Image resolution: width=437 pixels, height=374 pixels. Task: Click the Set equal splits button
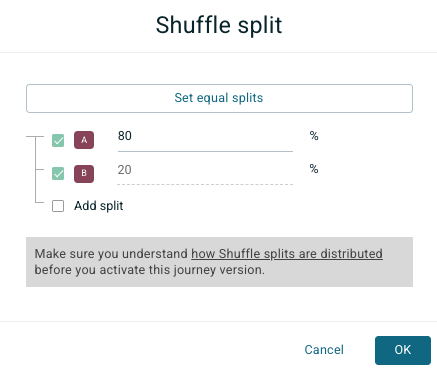pyautogui.click(x=219, y=98)
